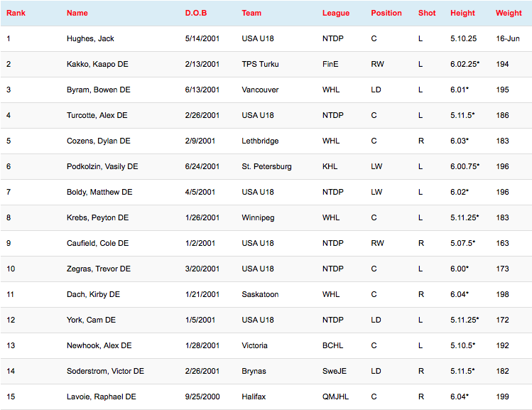
Task: Select Cozens, Dylan DE name cell
Action: pos(98,141)
